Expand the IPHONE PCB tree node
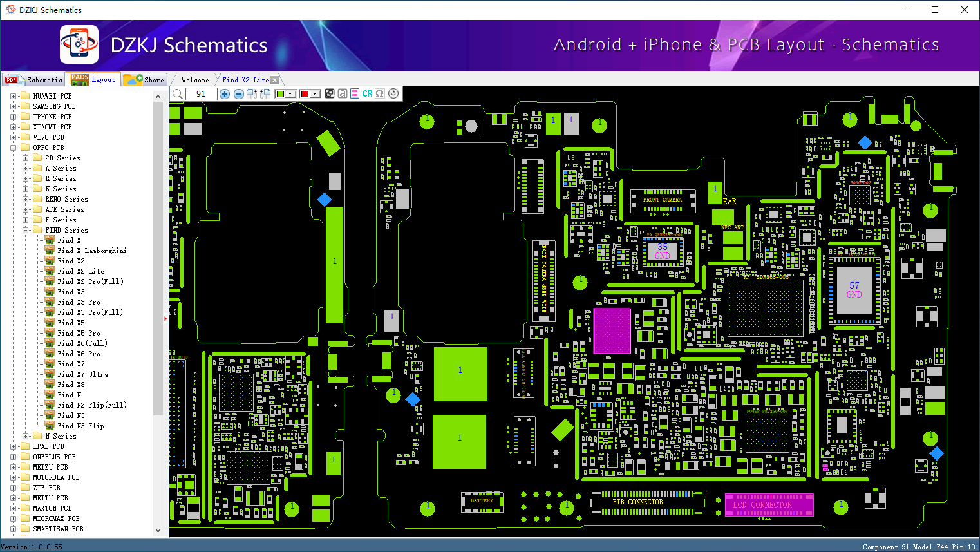The image size is (980, 552). click(x=14, y=117)
